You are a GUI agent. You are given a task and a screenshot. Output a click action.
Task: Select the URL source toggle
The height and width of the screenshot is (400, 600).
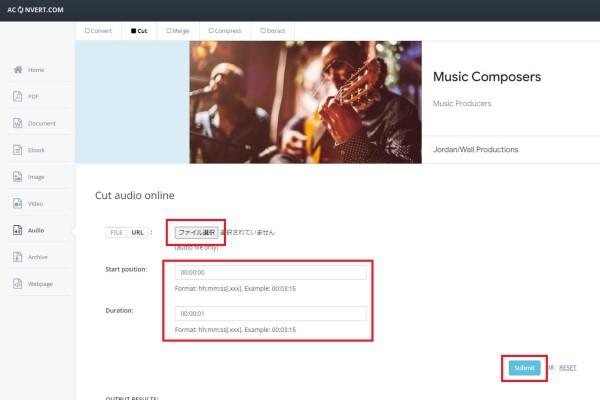(x=137, y=232)
